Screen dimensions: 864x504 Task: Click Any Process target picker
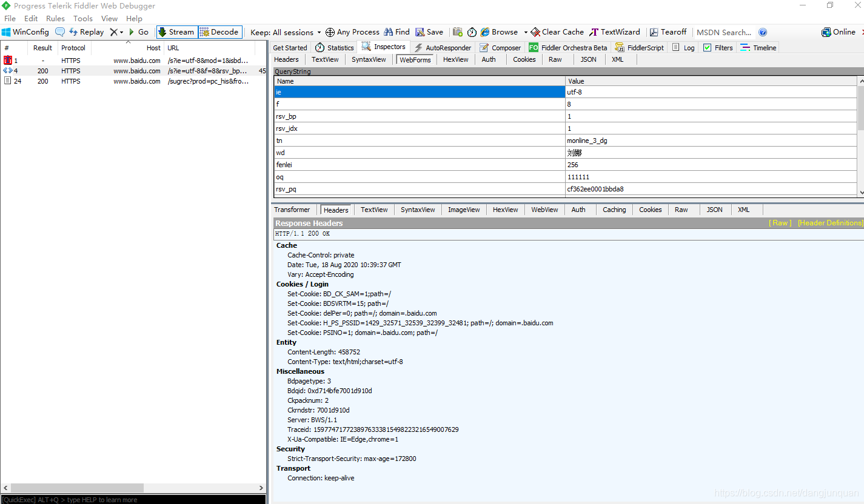pyautogui.click(x=352, y=32)
